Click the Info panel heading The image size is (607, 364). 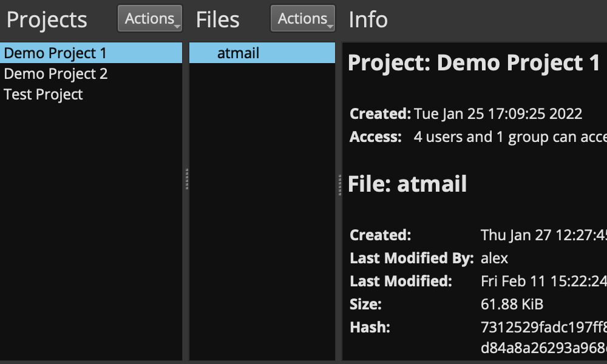tap(368, 19)
